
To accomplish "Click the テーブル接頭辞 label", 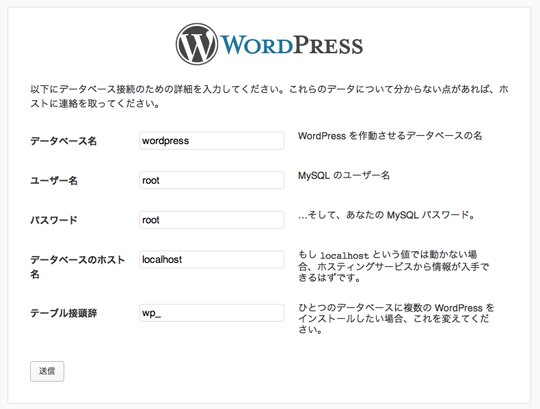I will pyautogui.click(x=63, y=313).
